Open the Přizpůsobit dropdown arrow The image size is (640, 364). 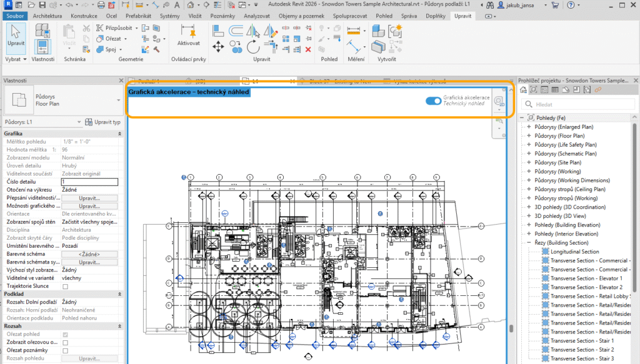coord(137,29)
